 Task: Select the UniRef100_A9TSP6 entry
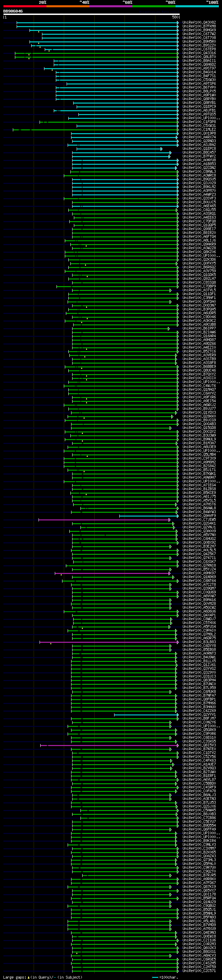(199, 84)
